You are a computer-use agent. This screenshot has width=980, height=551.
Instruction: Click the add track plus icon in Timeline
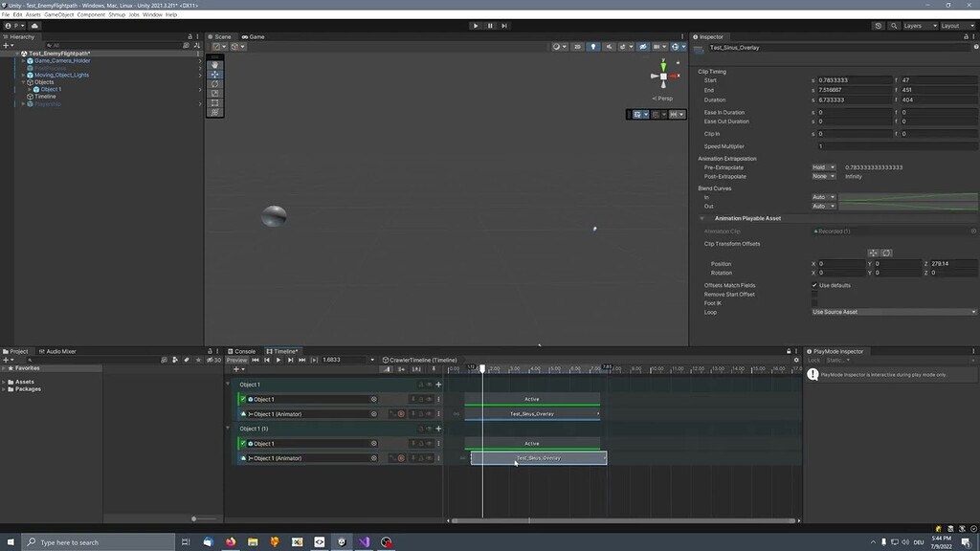tap(234, 369)
